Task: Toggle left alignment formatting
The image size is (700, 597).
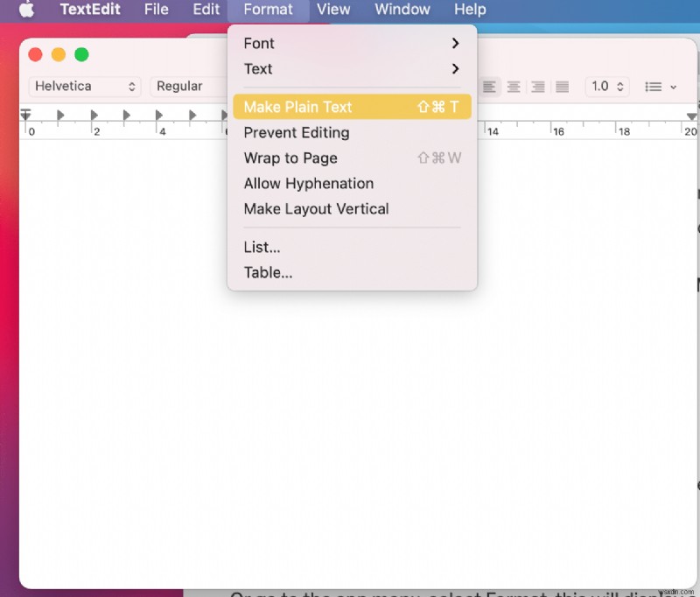Action: pyautogui.click(x=489, y=87)
